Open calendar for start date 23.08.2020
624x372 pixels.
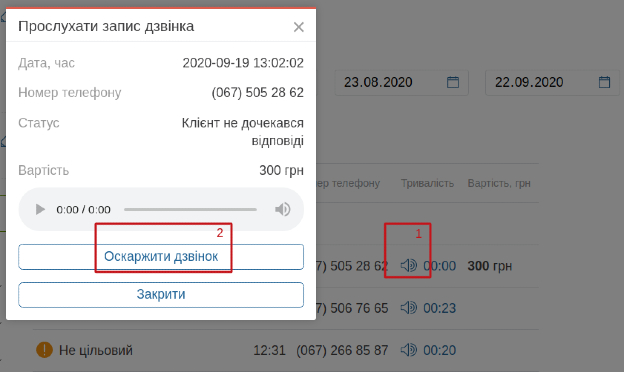pos(453,82)
